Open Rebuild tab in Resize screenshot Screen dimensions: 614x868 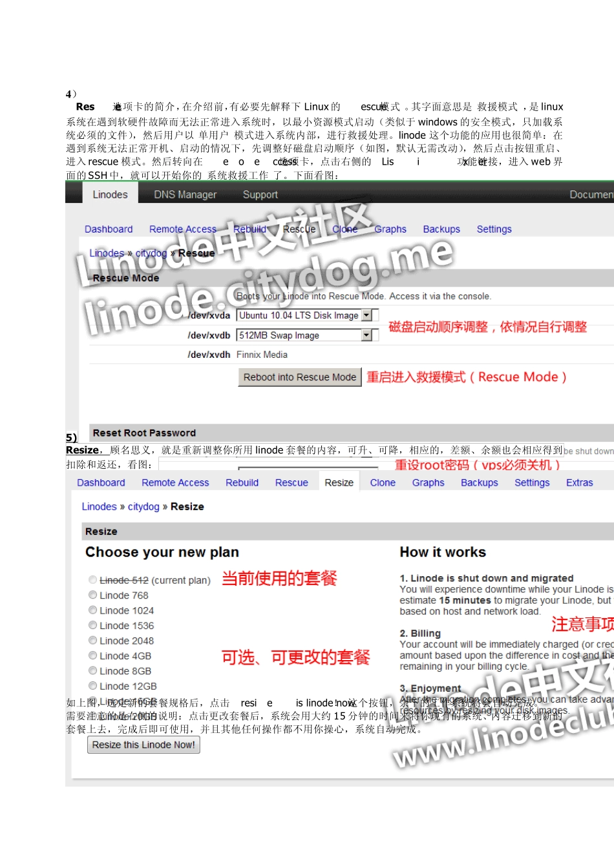[x=242, y=482]
